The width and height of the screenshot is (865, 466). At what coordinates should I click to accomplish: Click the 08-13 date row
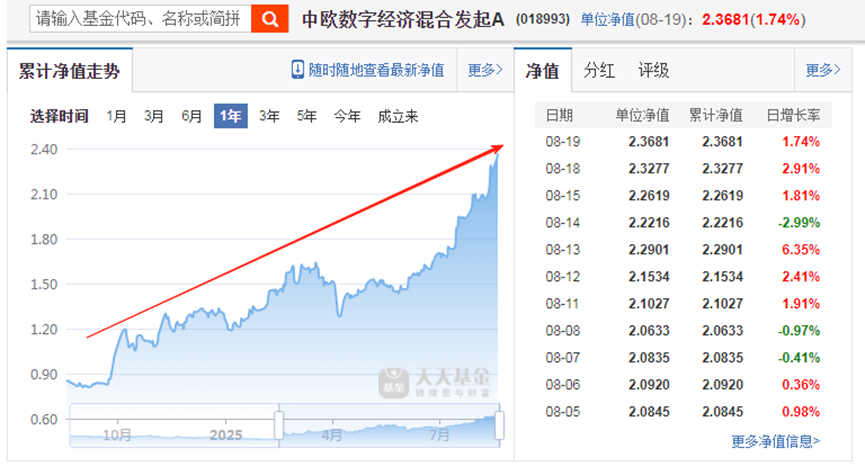[683, 250]
